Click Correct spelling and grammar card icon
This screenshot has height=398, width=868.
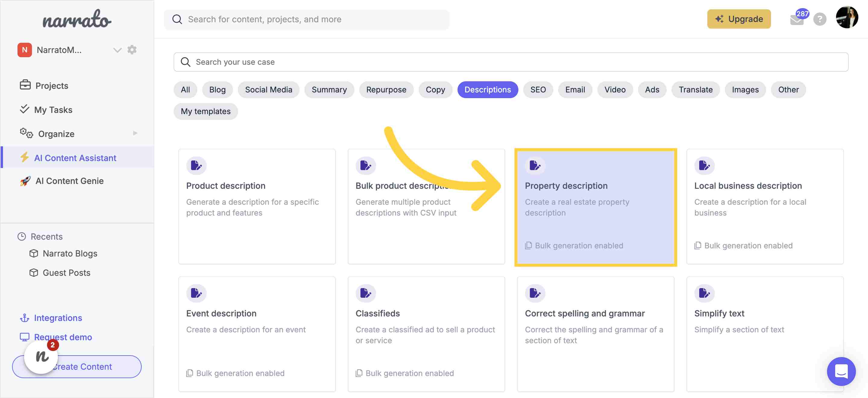tap(535, 293)
